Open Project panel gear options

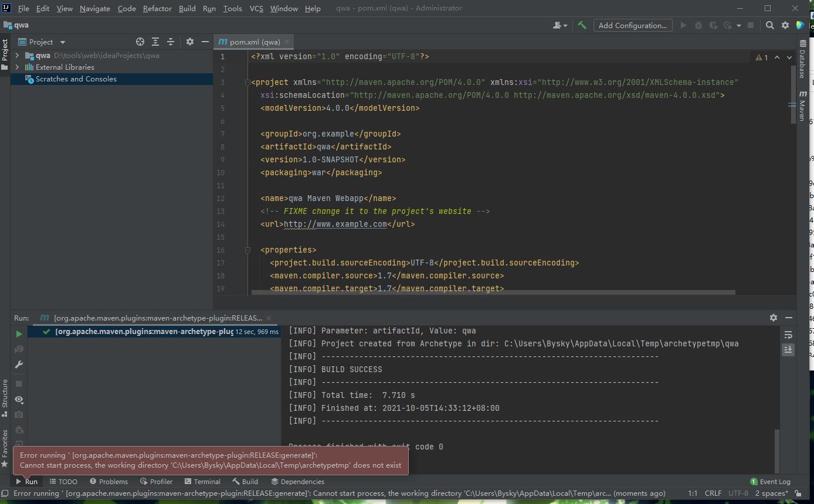click(x=189, y=42)
